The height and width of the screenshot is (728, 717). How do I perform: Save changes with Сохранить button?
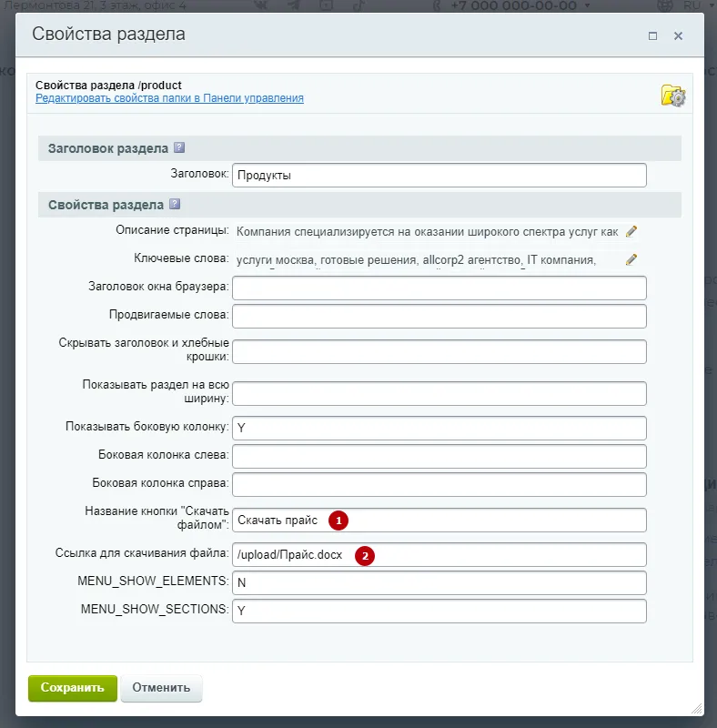coord(73,688)
